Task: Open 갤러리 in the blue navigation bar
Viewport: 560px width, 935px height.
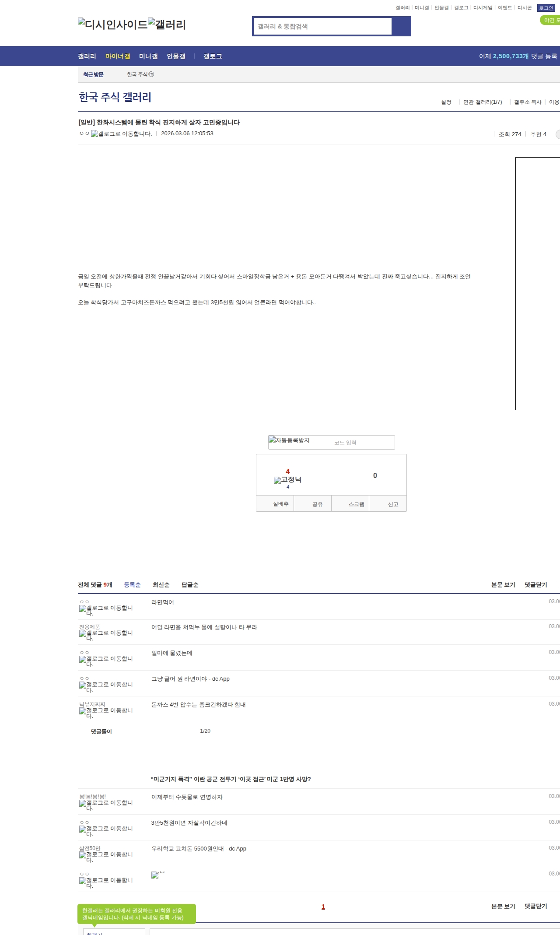Action: [x=87, y=56]
